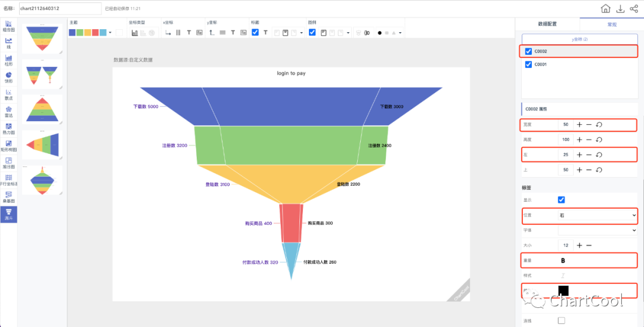Image resolution: width=644 pixels, height=327 pixels.
Task: Click the black label color swatch
Action: pyautogui.click(x=563, y=291)
